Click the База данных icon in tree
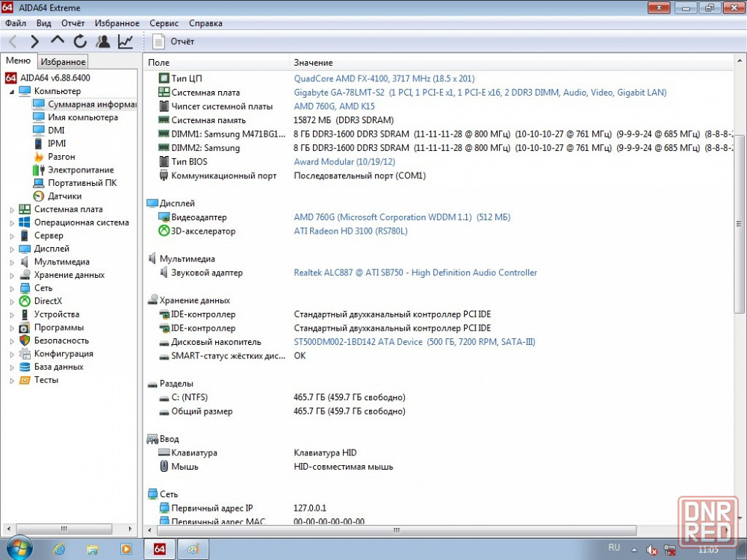The height and width of the screenshot is (560, 747). point(25,367)
